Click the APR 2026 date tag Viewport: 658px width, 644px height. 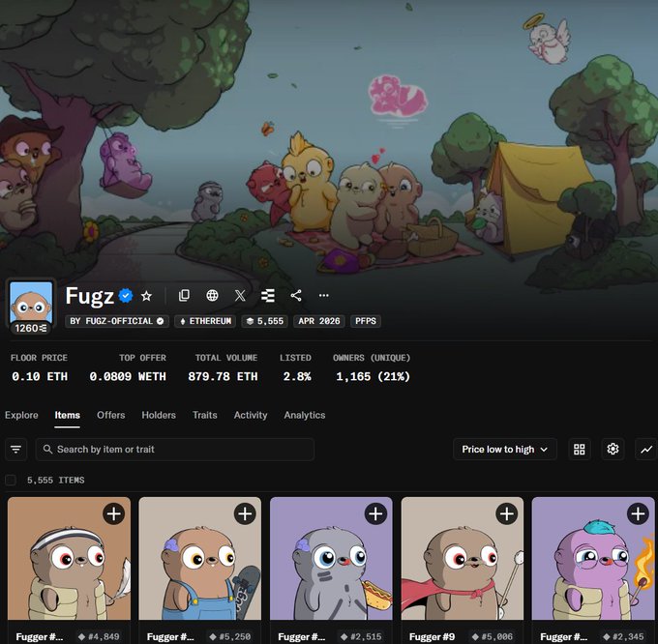(319, 321)
